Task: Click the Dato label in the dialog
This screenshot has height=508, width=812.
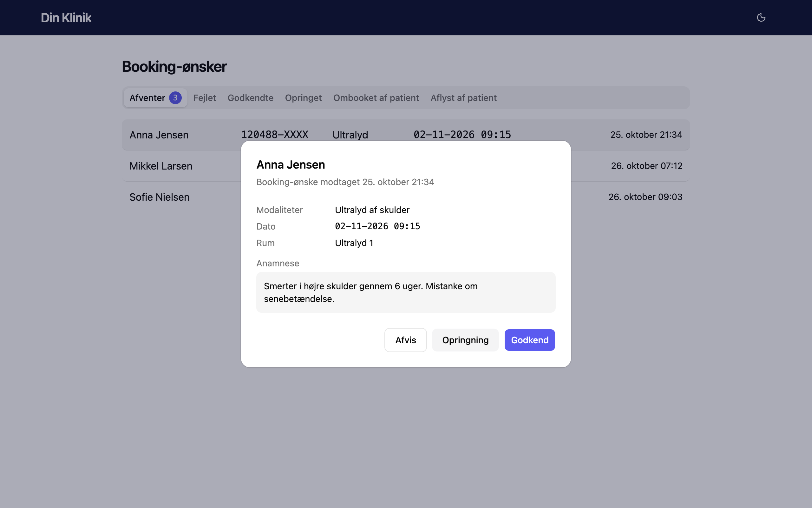Action: coord(266,226)
